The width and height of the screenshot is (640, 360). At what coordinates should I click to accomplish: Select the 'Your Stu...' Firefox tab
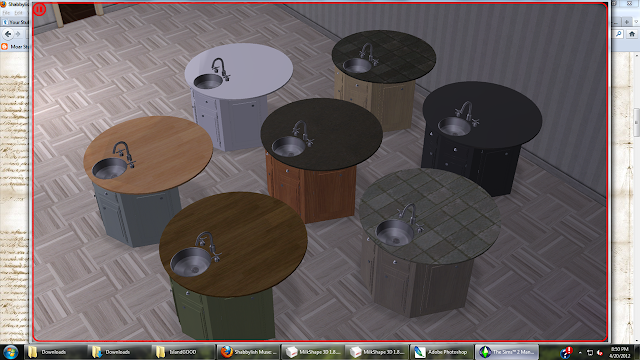(16, 22)
